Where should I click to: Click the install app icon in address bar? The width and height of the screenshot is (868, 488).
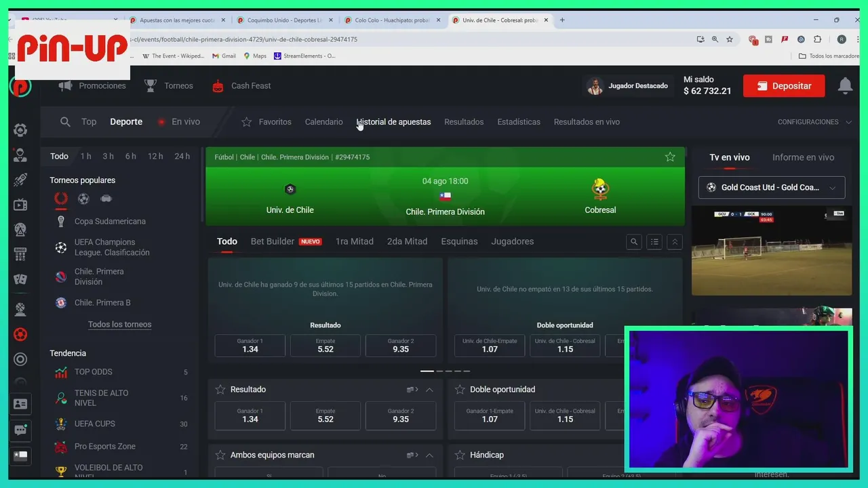(x=700, y=39)
